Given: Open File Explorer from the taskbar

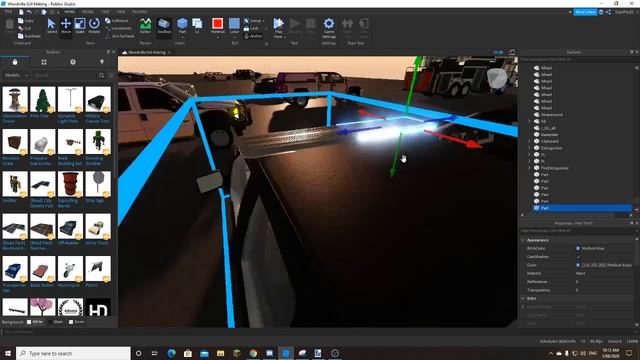Looking at the screenshot, I should (x=220, y=353).
